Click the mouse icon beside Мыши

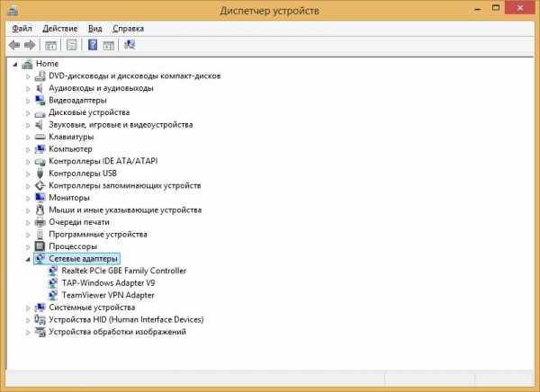pos(40,210)
